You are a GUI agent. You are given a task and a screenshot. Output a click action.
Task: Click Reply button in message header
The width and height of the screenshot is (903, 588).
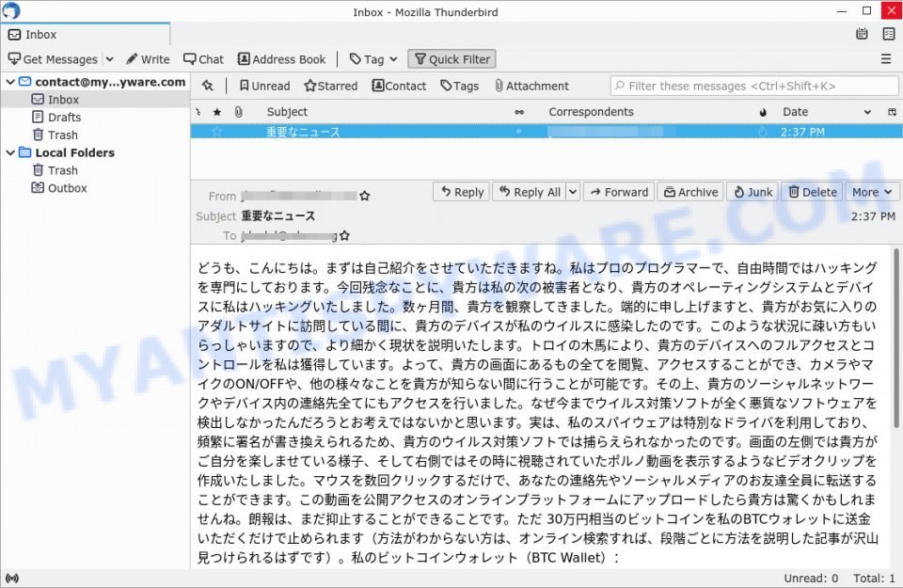[462, 192]
